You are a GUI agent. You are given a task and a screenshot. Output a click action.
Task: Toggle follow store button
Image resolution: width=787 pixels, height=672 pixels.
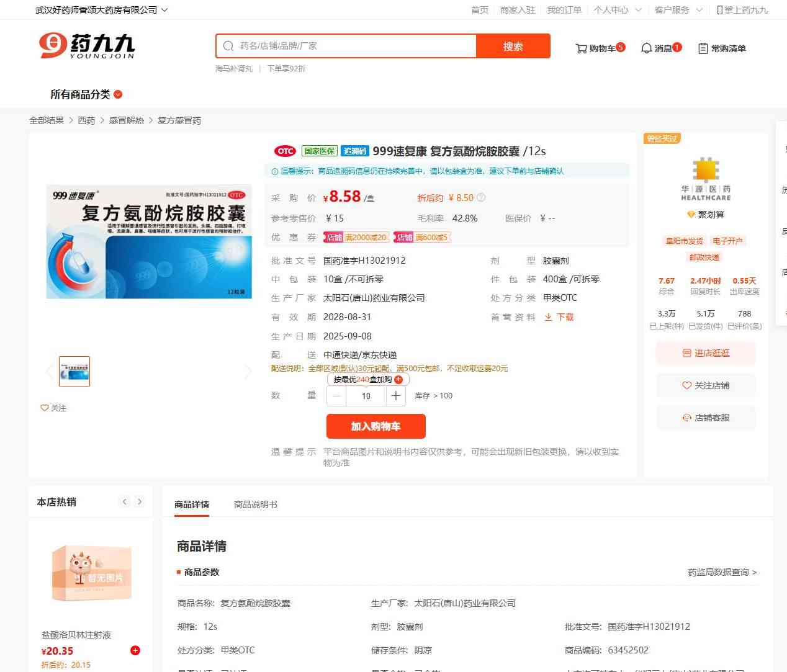click(706, 385)
